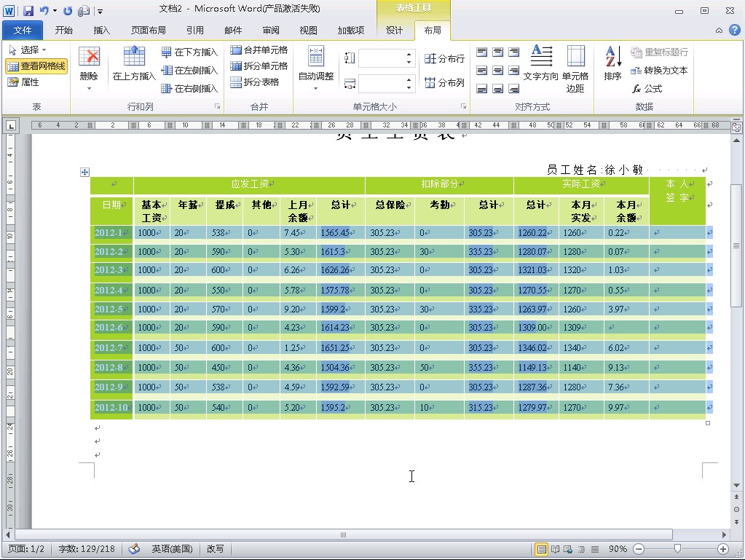Click the Save icon in quick access toolbar
The width and height of the screenshot is (745, 560).
point(28,11)
